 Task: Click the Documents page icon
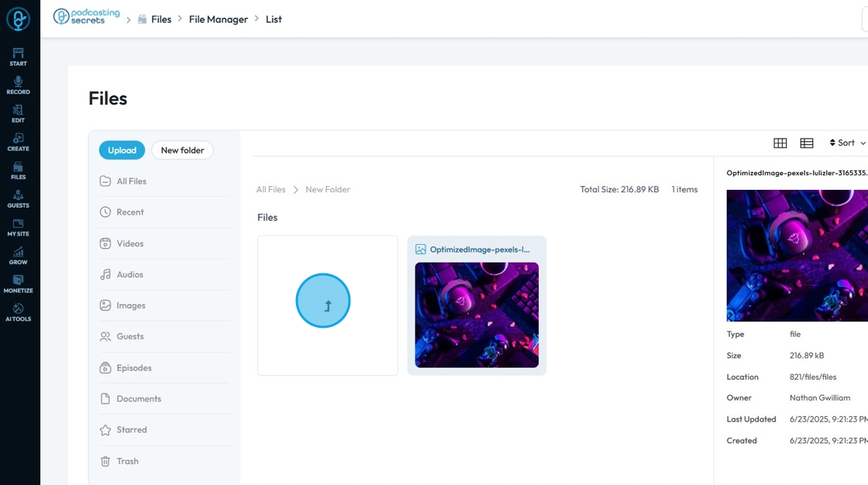(x=105, y=399)
